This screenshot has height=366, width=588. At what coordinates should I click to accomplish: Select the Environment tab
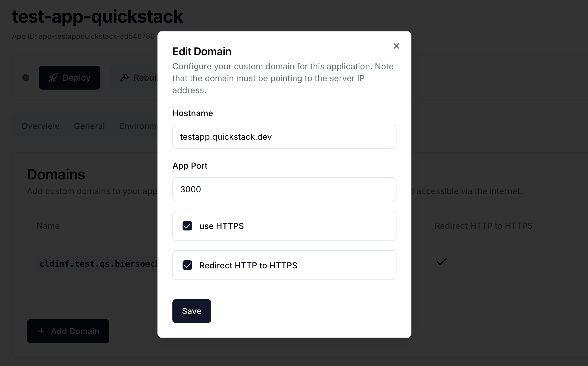pos(138,126)
